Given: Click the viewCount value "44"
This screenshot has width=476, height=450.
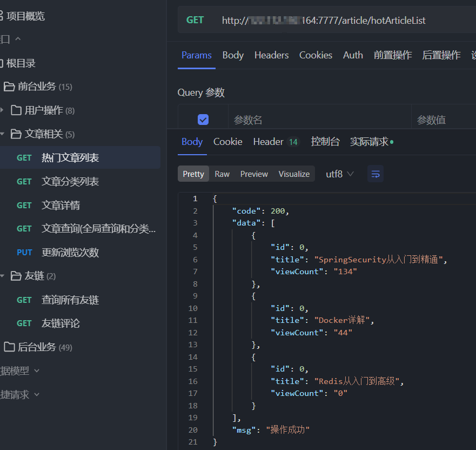Looking at the screenshot, I should click(x=343, y=333).
